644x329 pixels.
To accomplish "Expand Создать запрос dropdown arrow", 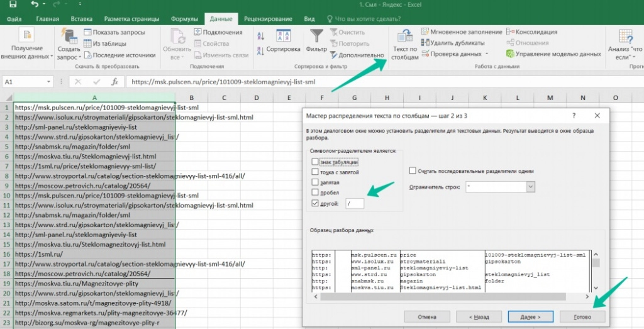I will click(79, 57).
